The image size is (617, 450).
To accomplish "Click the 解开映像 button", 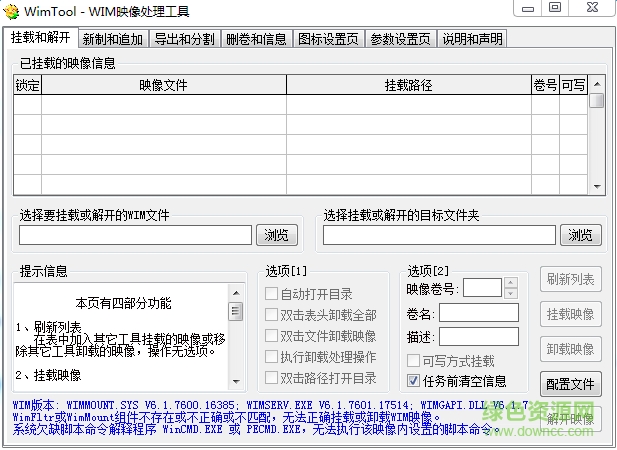I will (x=571, y=419).
